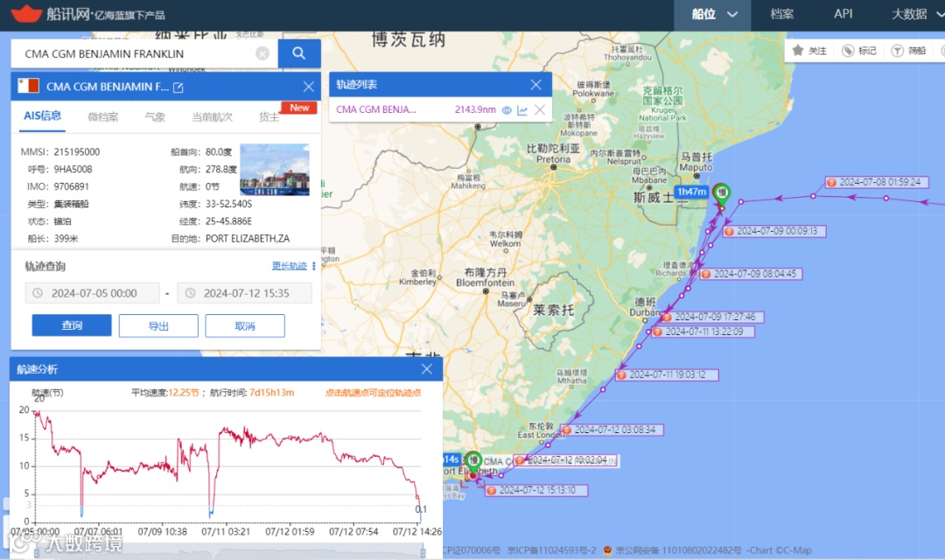Click the track point 2024-07-08 01:59:24
Viewport: 945px width, 560px height.
click(x=876, y=182)
